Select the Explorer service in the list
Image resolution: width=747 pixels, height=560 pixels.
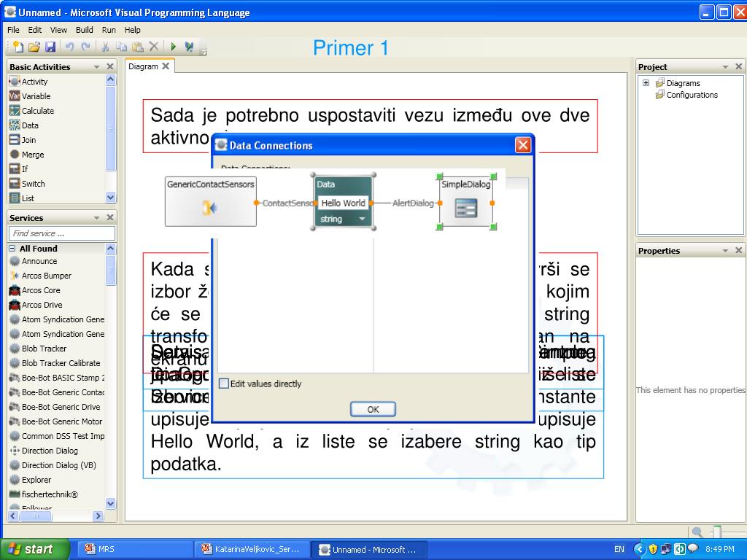tap(30, 480)
